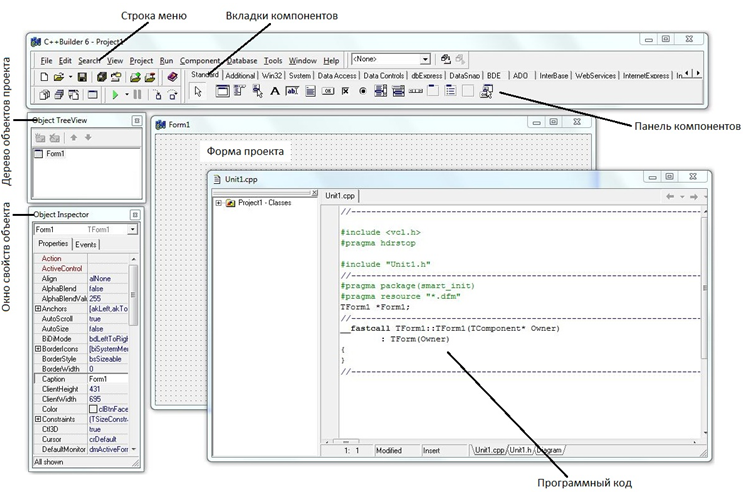Click the Toggle Form/Unit icon
743x492 pixels.
pyautogui.click(x=73, y=95)
